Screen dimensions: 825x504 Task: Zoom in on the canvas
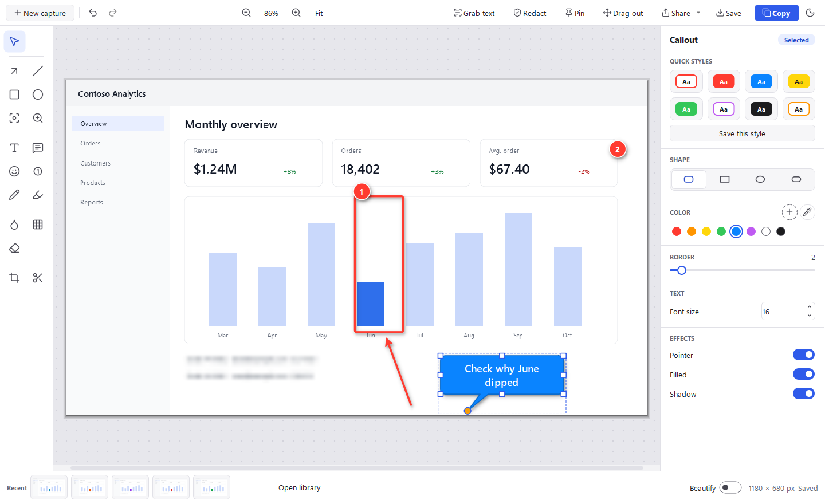tap(296, 13)
